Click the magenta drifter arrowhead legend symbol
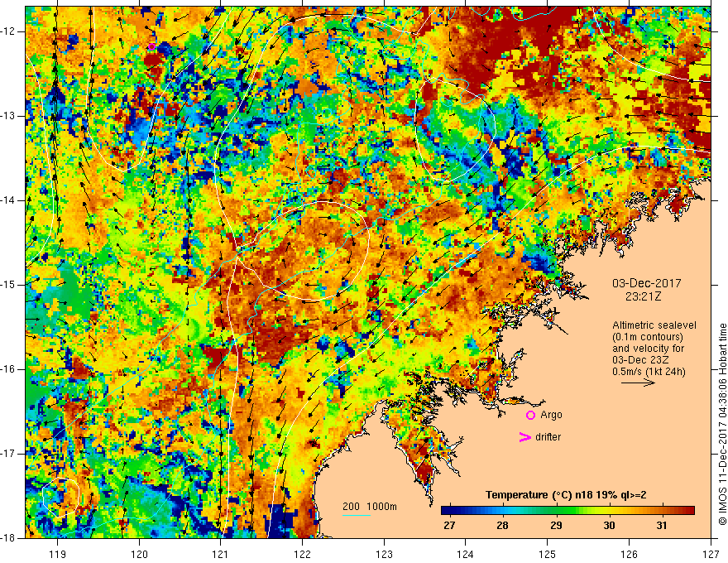 point(524,437)
